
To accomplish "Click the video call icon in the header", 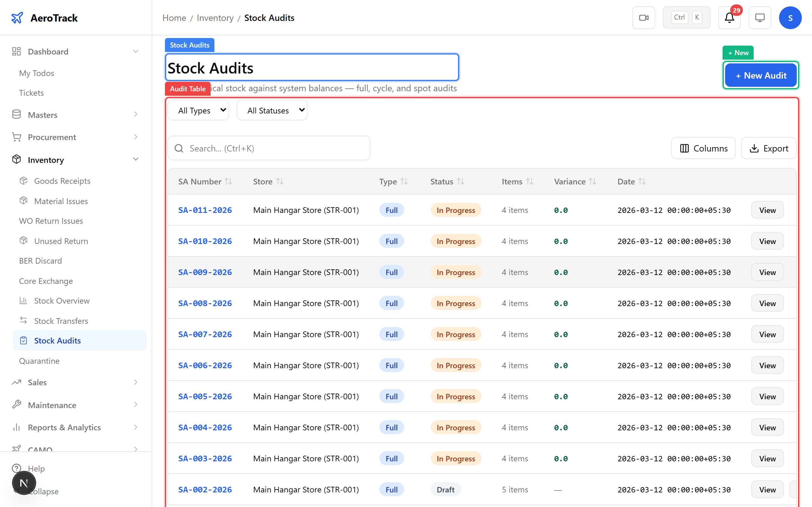I will click(644, 17).
